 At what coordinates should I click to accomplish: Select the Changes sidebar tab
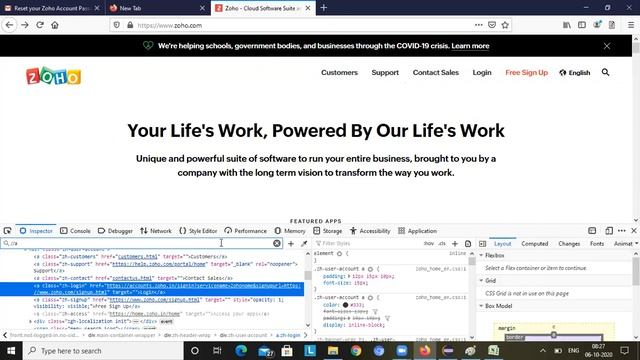[x=569, y=244]
